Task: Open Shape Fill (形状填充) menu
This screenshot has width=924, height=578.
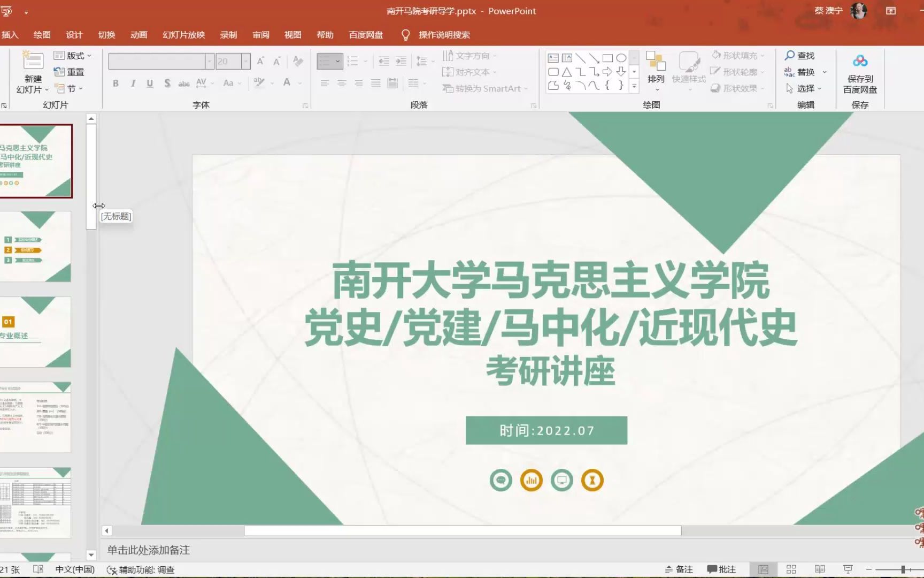Action: (x=738, y=56)
